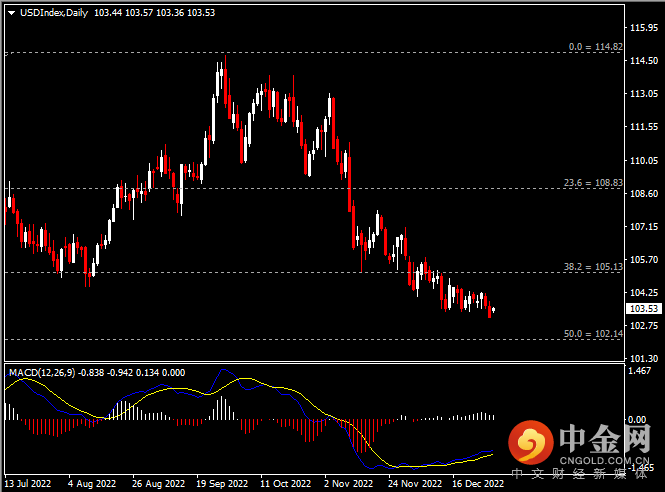Screen dimensions: 665x492
Task: Click the 2 Nov 2022 date marker
Action: [x=348, y=483]
